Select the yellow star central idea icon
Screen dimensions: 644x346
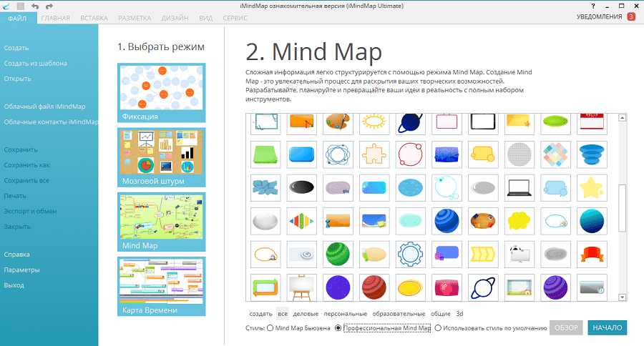[592, 188]
